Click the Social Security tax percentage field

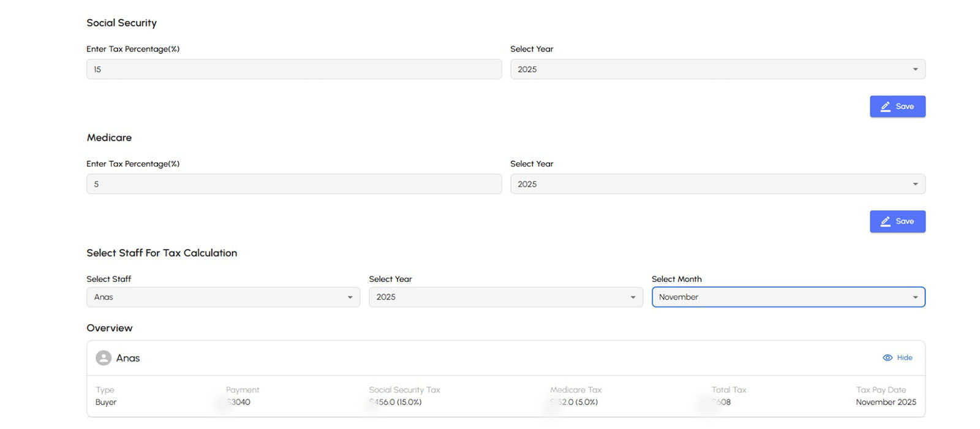(294, 69)
